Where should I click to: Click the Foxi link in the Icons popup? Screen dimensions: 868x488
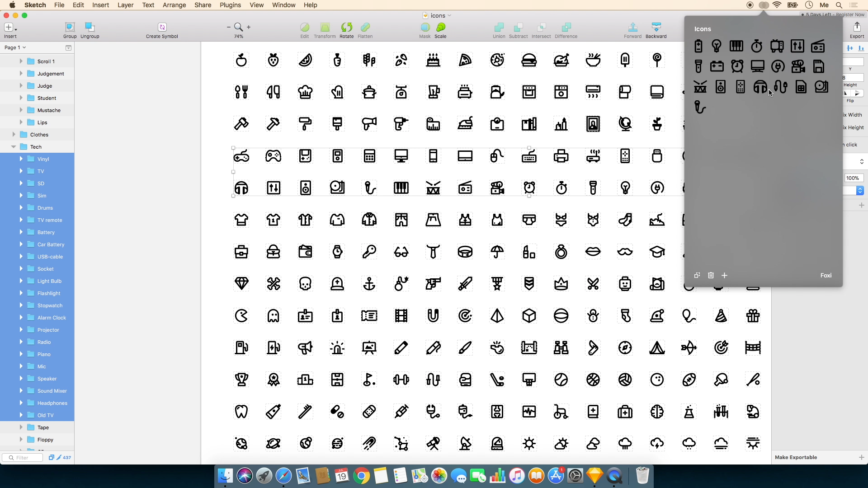click(x=826, y=275)
